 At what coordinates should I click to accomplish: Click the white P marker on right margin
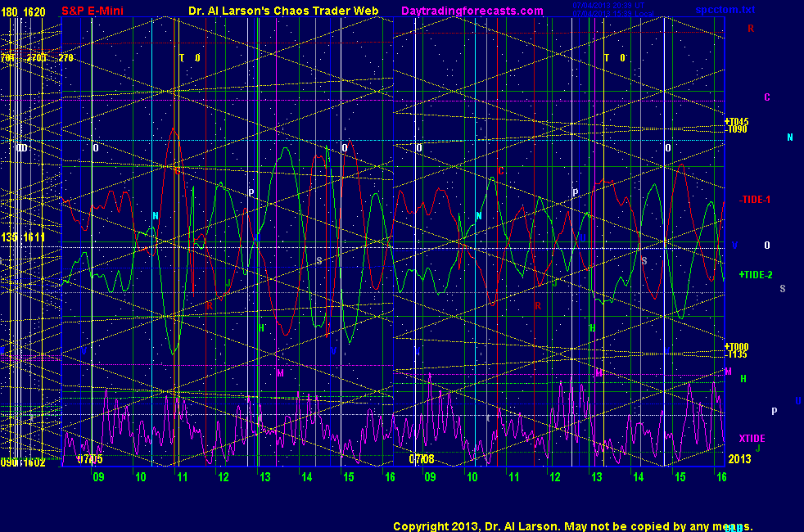click(x=774, y=411)
